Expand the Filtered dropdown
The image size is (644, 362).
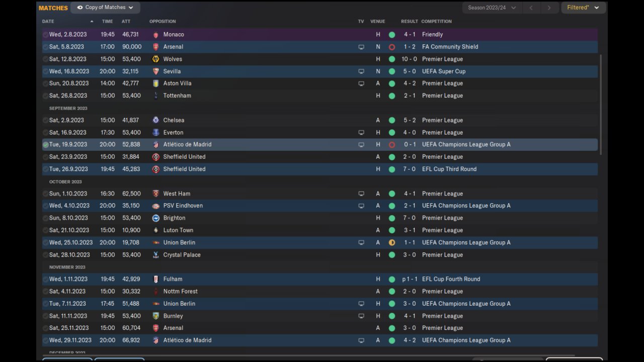click(x=583, y=8)
